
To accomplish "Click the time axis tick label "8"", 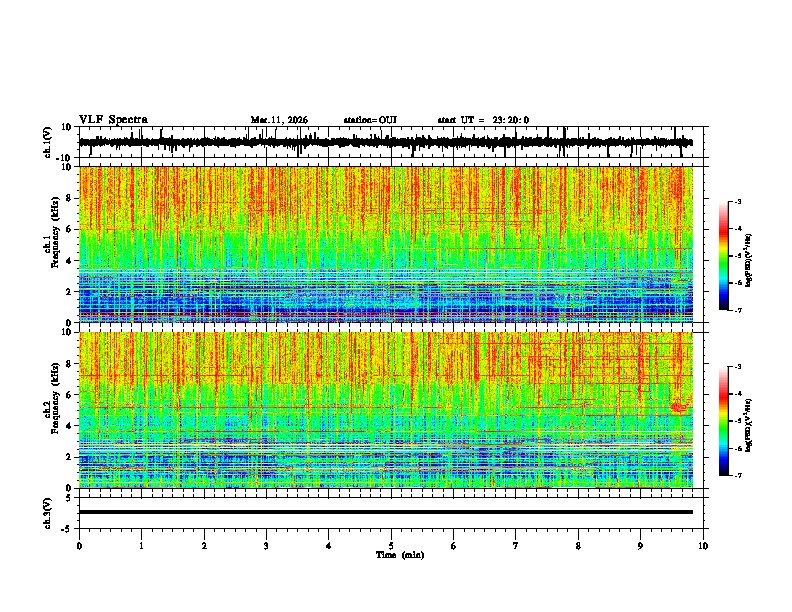I will point(578,546).
